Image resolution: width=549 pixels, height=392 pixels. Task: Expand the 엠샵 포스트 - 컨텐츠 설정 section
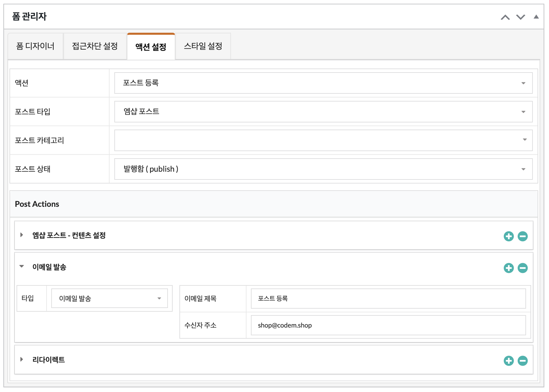[x=22, y=235]
